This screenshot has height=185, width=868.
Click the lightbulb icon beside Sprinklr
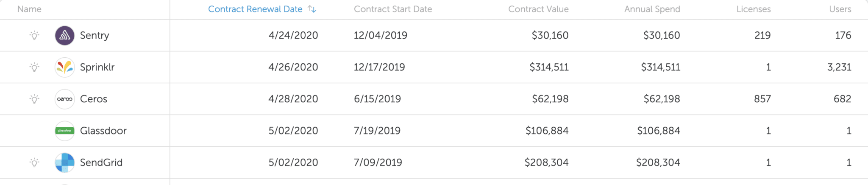pos(34,67)
